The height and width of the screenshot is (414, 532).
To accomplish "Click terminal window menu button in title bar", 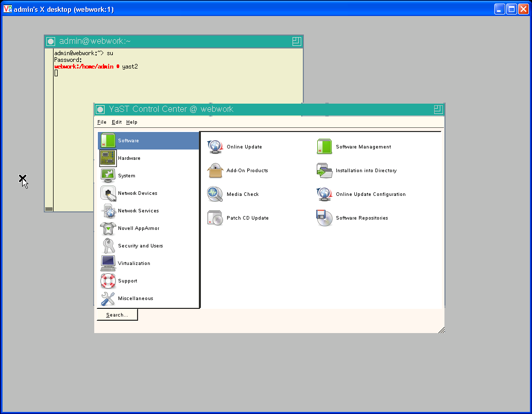I will click(50, 41).
